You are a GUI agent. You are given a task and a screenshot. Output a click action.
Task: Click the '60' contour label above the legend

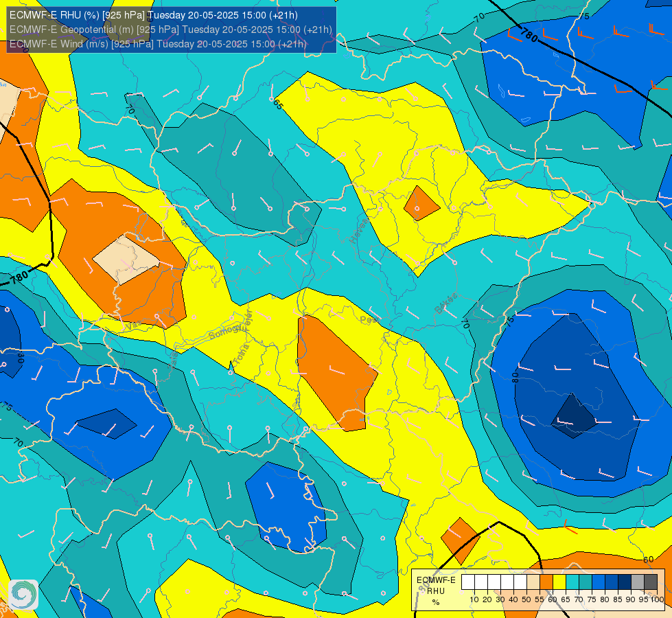(649, 560)
